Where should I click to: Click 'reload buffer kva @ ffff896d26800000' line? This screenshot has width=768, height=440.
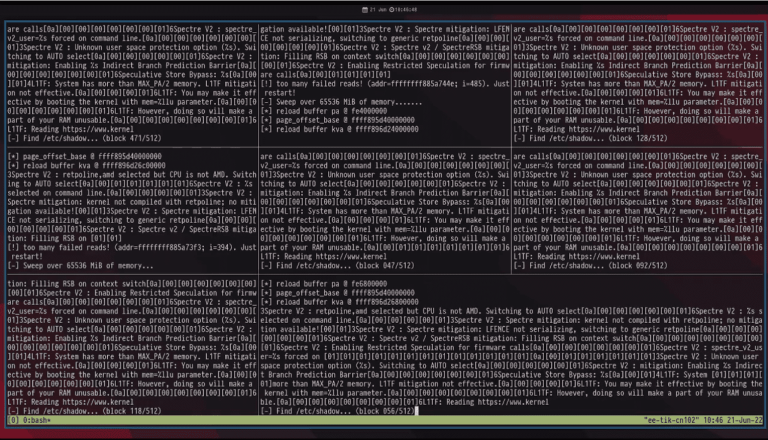pyautogui.click(x=339, y=302)
